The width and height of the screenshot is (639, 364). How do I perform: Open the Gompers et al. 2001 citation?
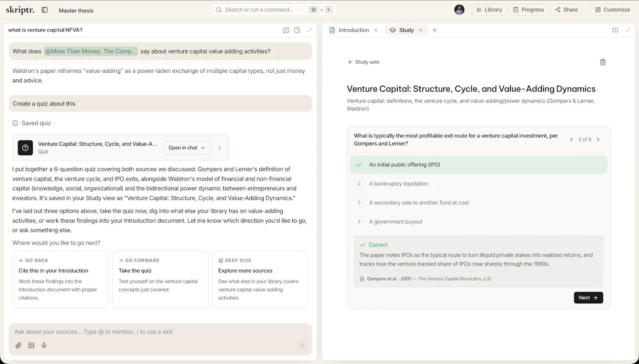pyautogui.click(x=425, y=279)
